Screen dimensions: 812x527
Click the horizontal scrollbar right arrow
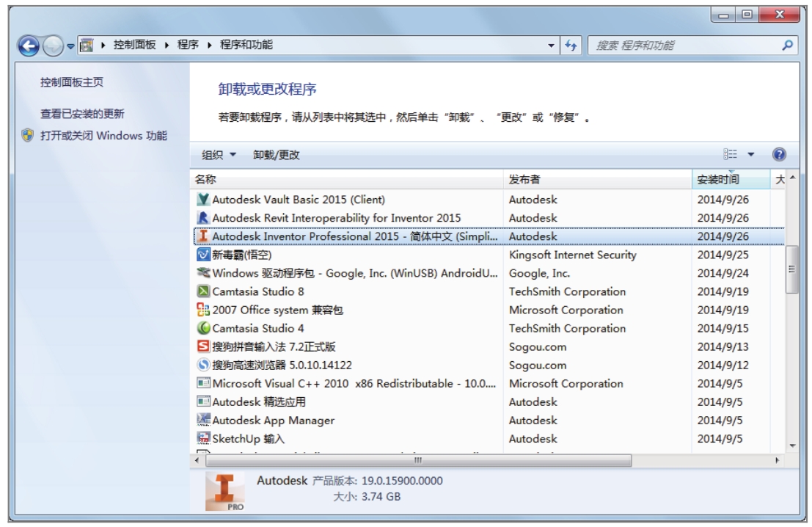(777, 460)
